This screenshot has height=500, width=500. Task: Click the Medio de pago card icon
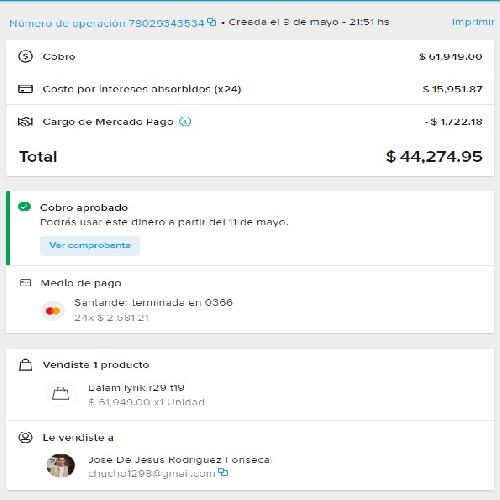[25, 283]
